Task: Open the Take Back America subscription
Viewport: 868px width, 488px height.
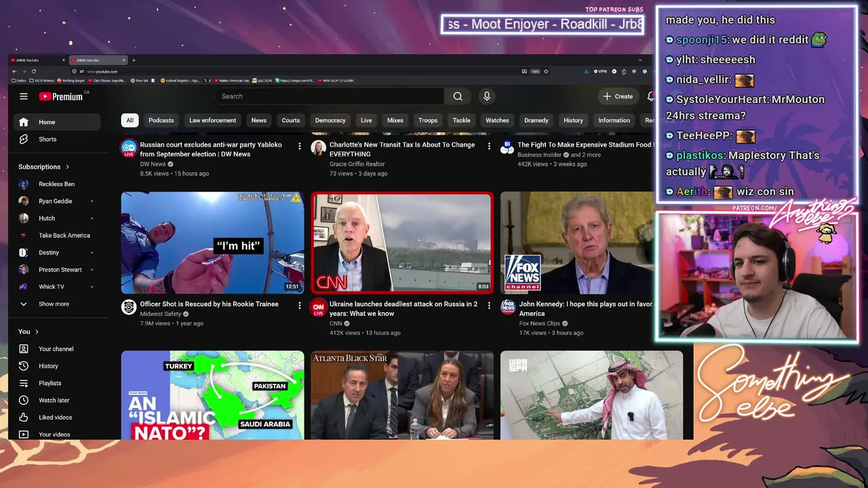Action: (x=57, y=235)
